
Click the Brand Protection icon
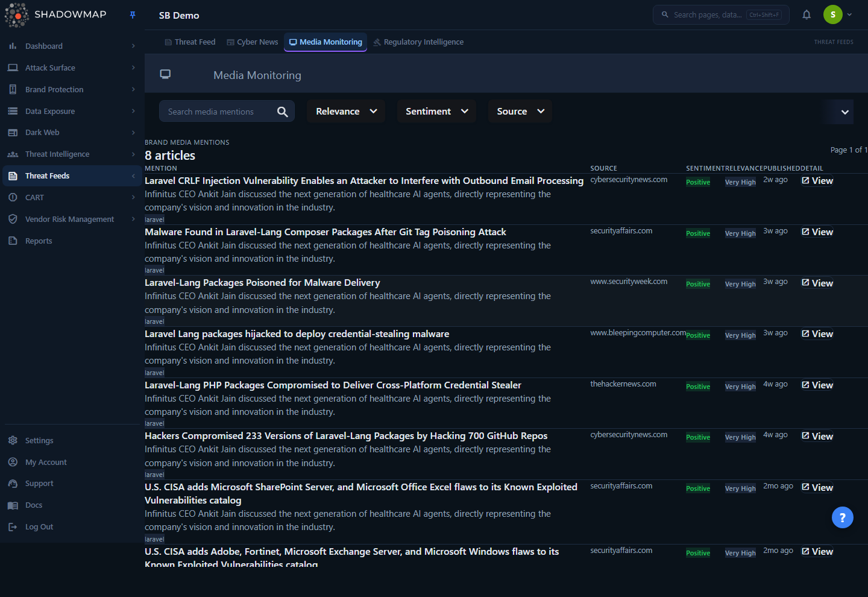[x=13, y=89]
